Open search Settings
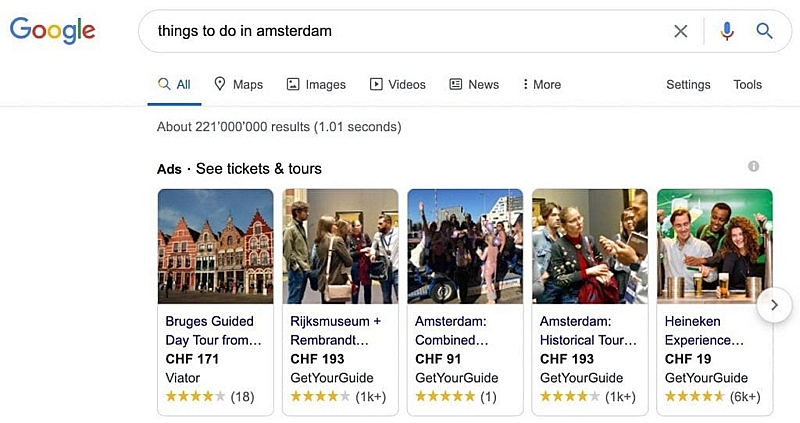Image resolution: width=800 pixels, height=423 pixels. coord(688,85)
